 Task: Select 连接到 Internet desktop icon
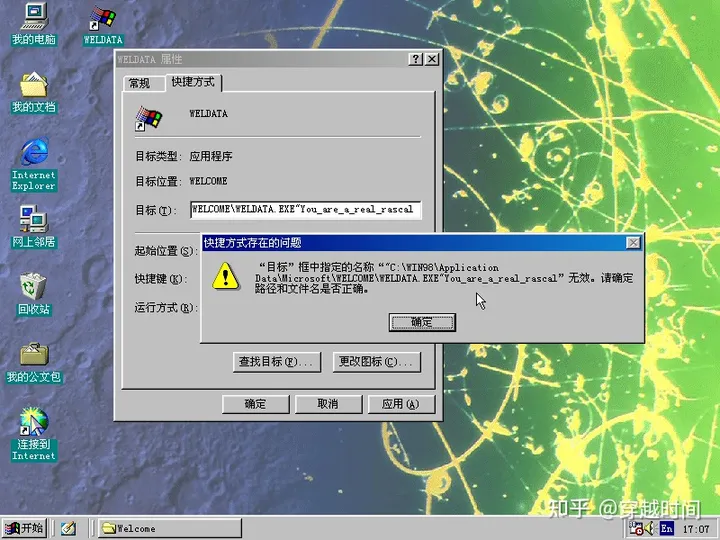34,434
